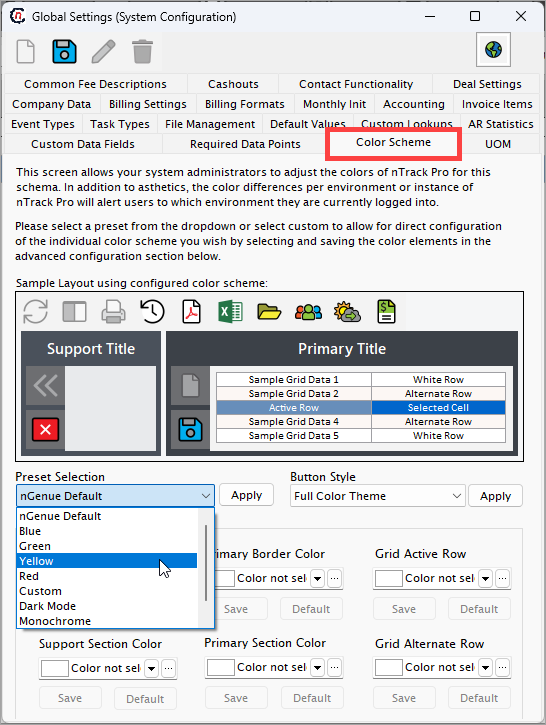Open the Button Style dropdown
Viewport: 546px width, 725px height.
click(x=377, y=496)
